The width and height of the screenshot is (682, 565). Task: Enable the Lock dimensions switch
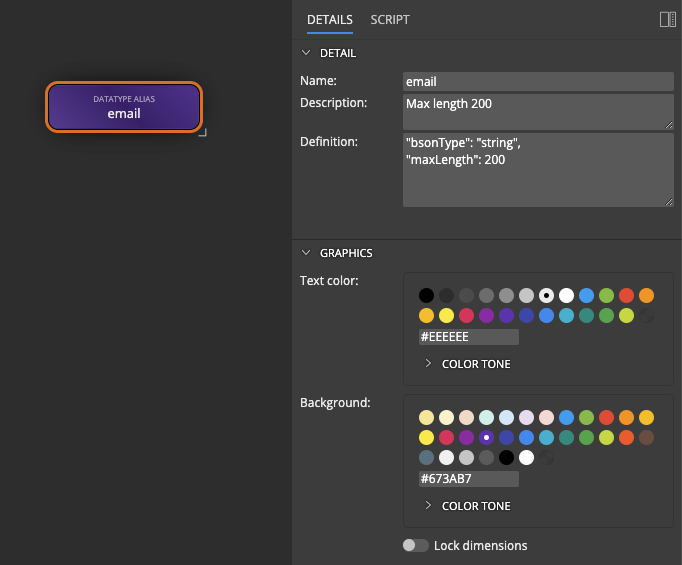point(415,545)
